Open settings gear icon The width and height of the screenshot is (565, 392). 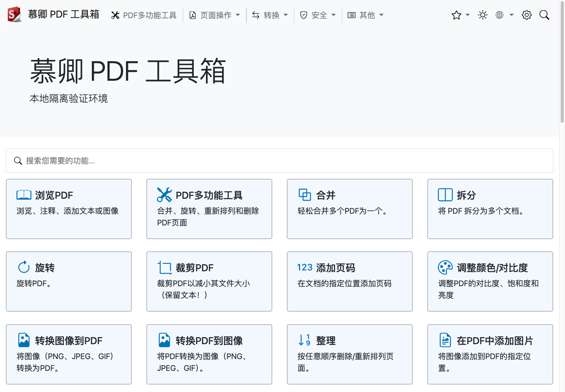(527, 15)
